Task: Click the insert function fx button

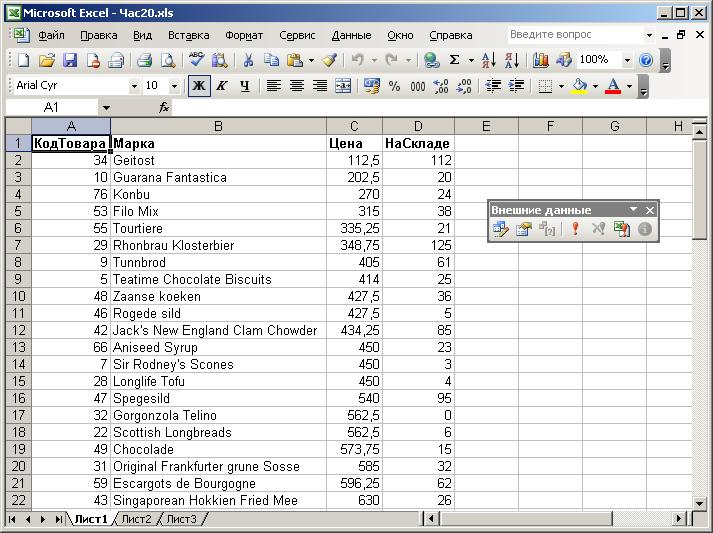Action: 164,108
